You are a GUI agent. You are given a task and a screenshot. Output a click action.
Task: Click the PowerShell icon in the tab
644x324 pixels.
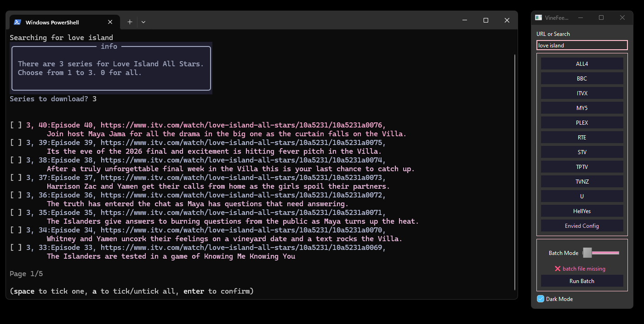click(17, 22)
